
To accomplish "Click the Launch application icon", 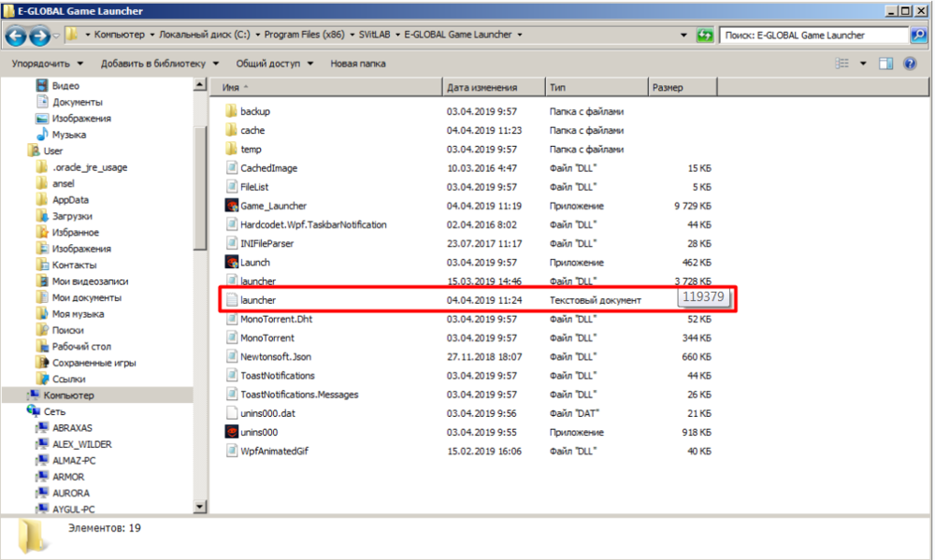I will (233, 263).
